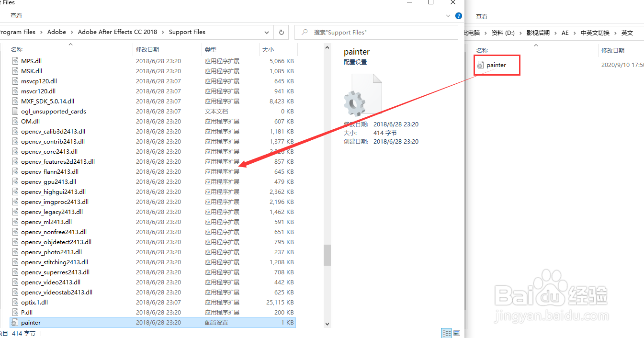This screenshot has height=338, width=644.
Task: Select the opencv_superres2413.dll file name
Action: pyautogui.click(x=55, y=272)
